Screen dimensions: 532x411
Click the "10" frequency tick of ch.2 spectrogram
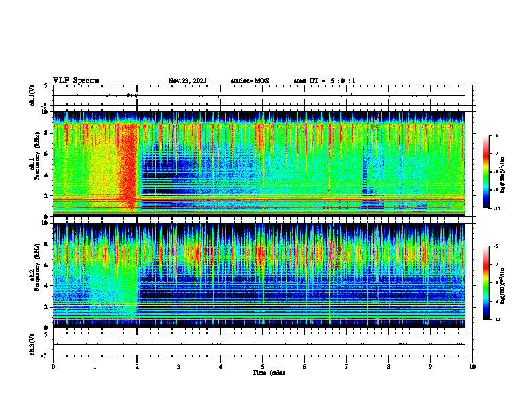[x=46, y=223]
